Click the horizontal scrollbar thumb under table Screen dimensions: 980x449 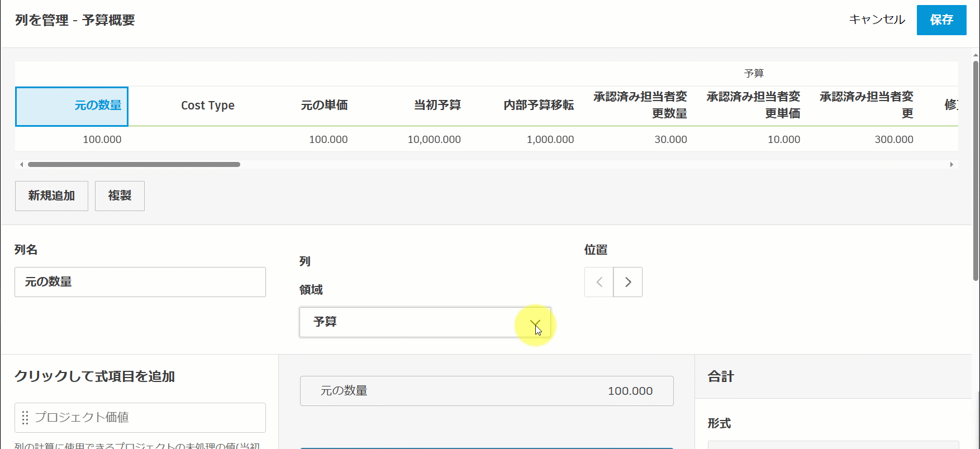134,165
